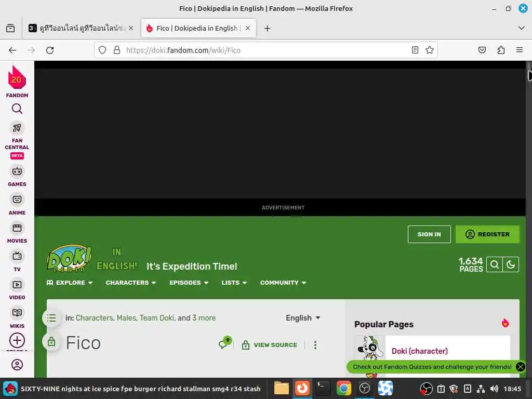532x399 pixels.
Task: Click the Firefox icon in taskbar
Action: point(302,388)
